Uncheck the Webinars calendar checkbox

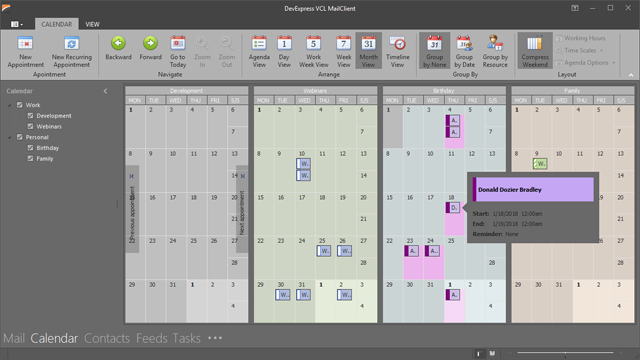[30, 126]
